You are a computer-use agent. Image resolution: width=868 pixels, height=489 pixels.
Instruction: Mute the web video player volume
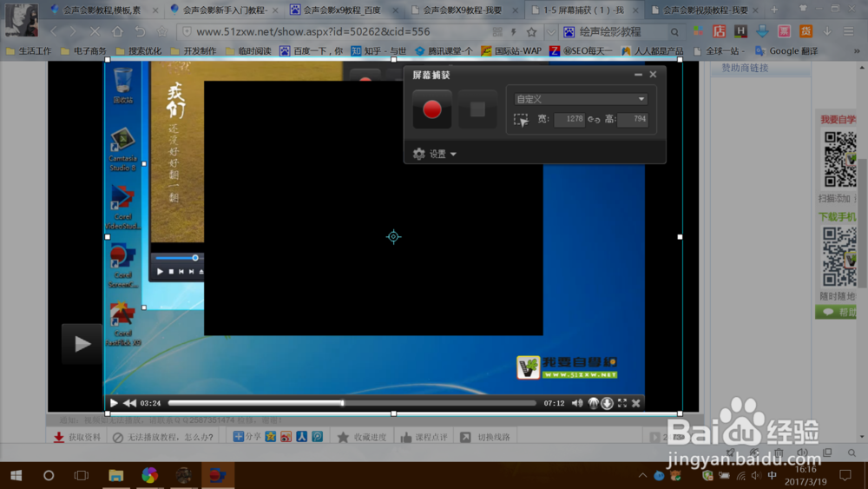577,403
